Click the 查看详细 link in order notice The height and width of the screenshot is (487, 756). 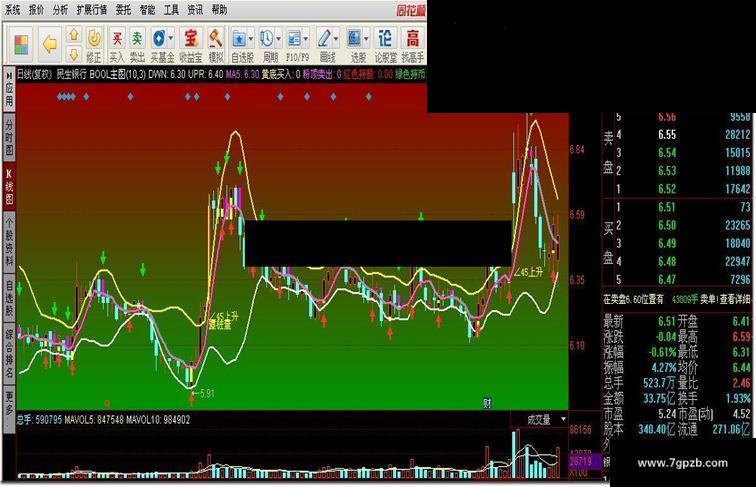point(735,299)
